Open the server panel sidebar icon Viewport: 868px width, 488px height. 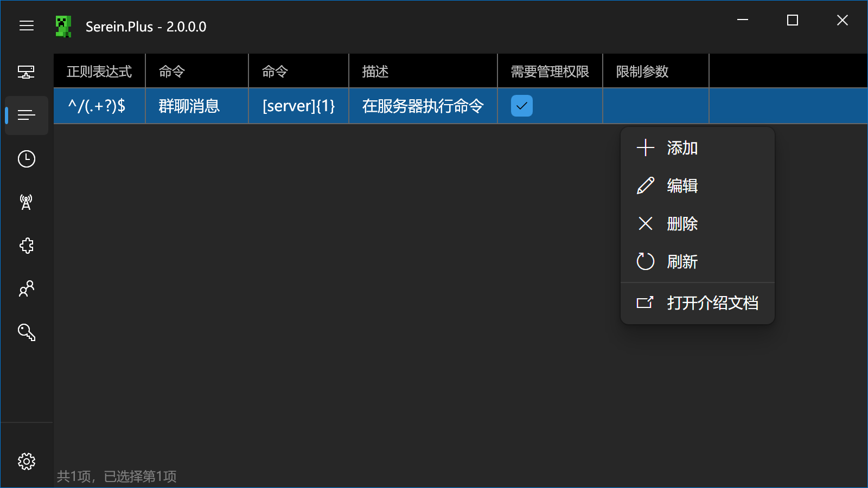pos(26,72)
